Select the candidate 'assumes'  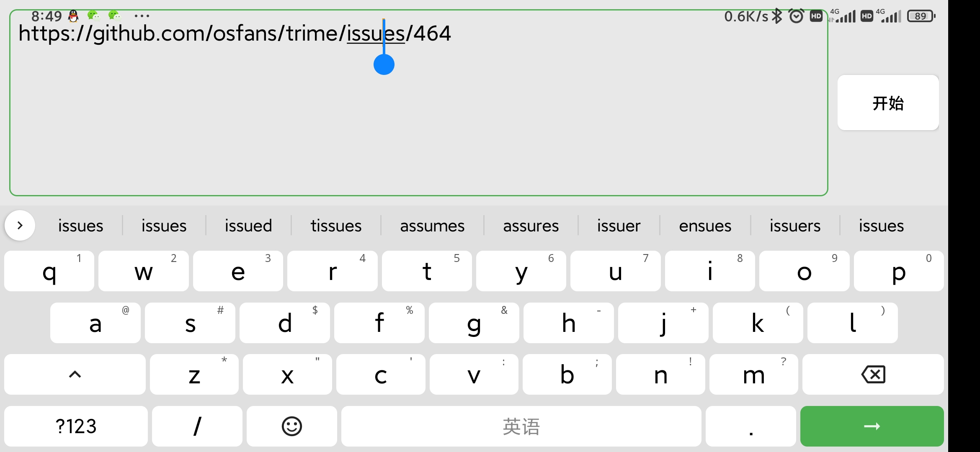coord(433,225)
